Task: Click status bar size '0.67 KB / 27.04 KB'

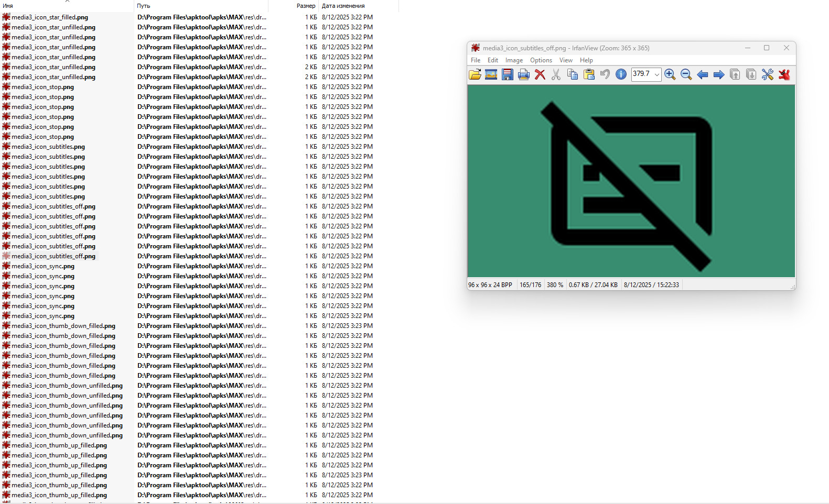Action: pos(593,285)
